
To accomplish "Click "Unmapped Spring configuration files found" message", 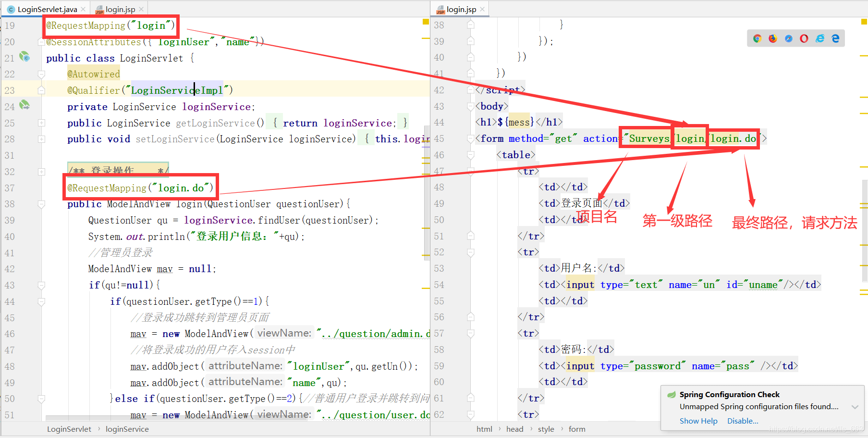I will [759, 406].
